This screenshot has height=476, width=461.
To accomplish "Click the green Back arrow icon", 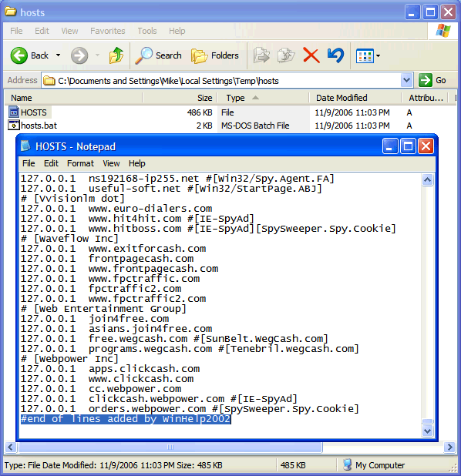I will click(x=19, y=55).
